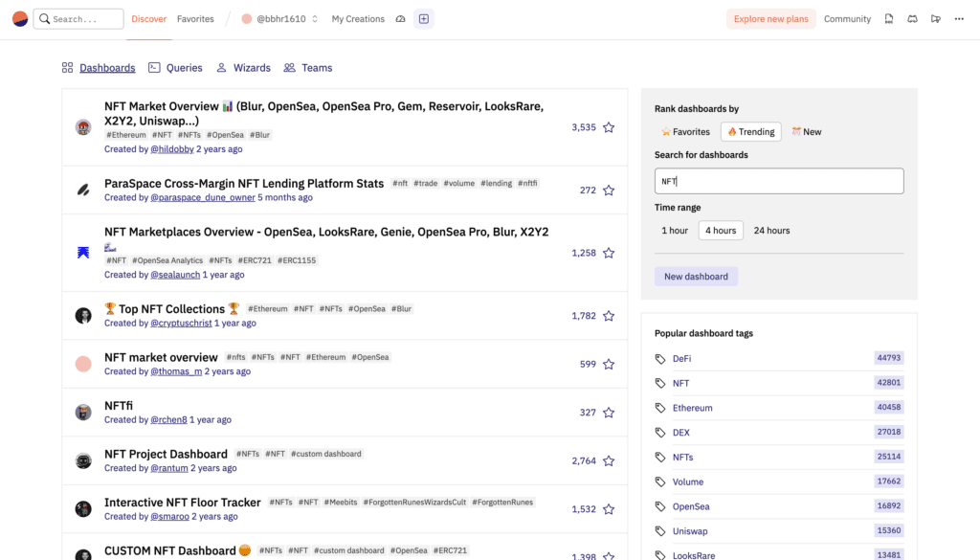Open @smaroo profile link
The image size is (980, 560).
pyautogui.click(x=170, y=517)
